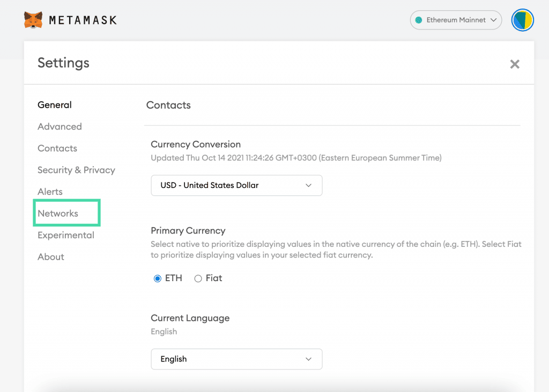Click the Currency Conversion heading

coord(196,145)
